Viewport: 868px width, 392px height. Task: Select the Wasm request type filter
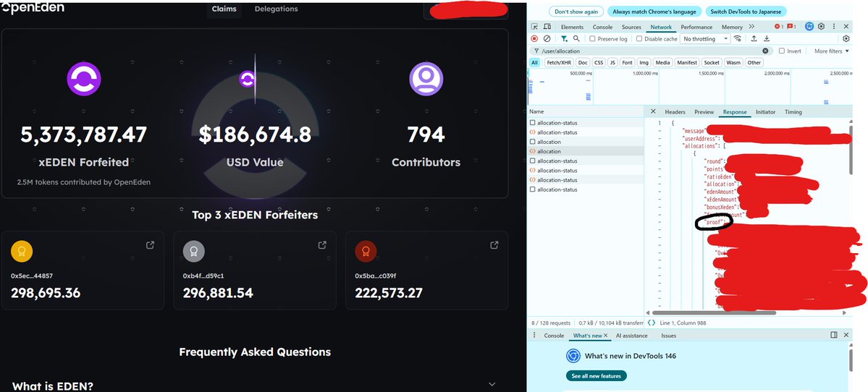(733, 62)
